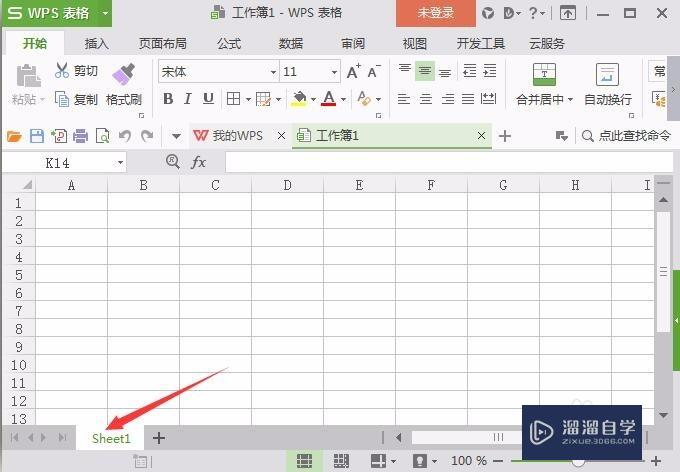Apply red font color A
Screen dimensions: 680x472
(329, 99)
